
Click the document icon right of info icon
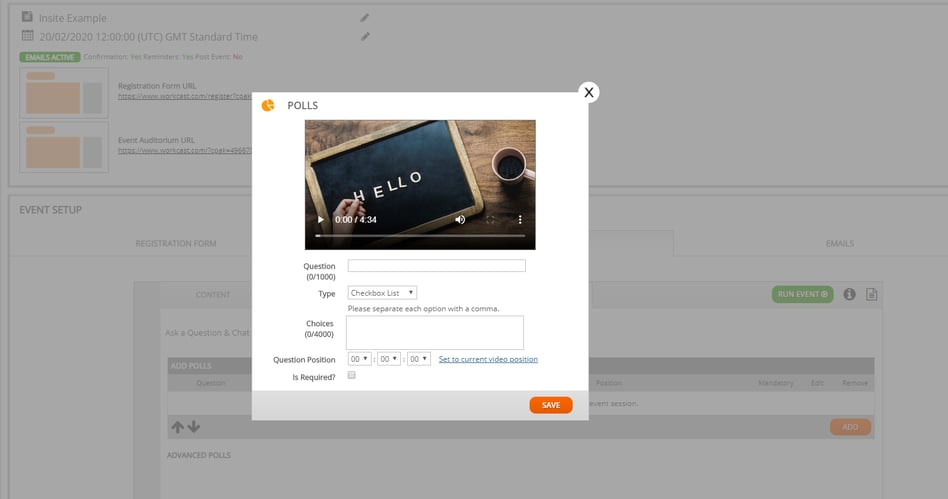point(871,294)
